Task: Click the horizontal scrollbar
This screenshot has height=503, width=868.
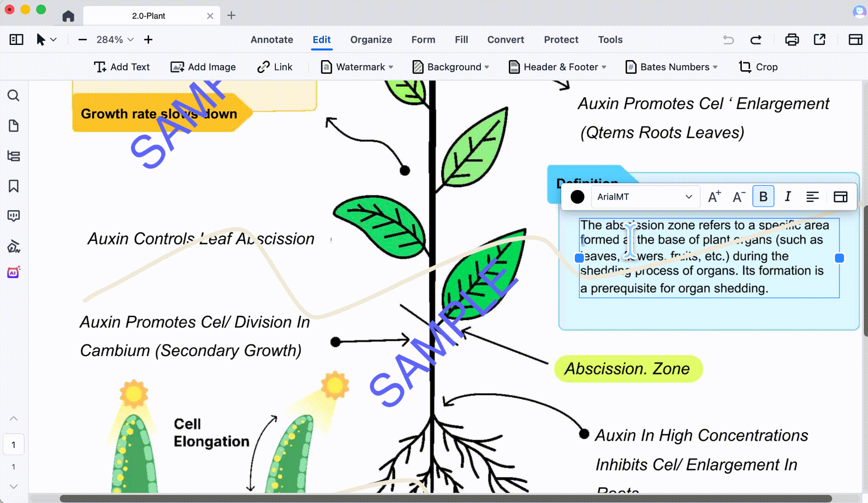Action: click(x=445, y=498)
